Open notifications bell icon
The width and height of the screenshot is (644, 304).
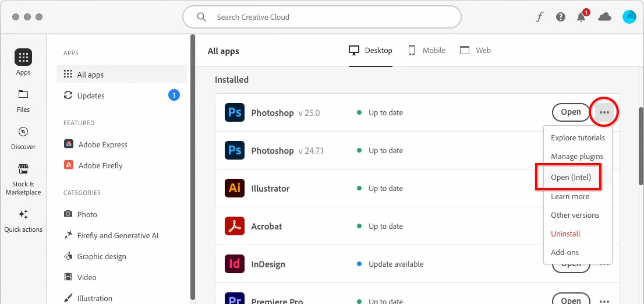tap(581, 17)
